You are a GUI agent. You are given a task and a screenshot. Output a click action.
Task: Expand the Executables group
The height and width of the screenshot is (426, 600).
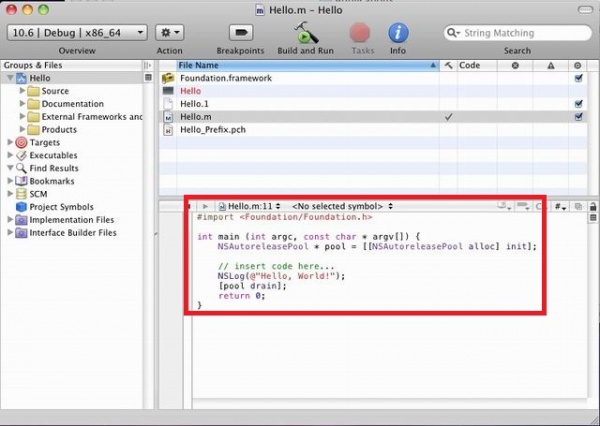coord(10,155)
